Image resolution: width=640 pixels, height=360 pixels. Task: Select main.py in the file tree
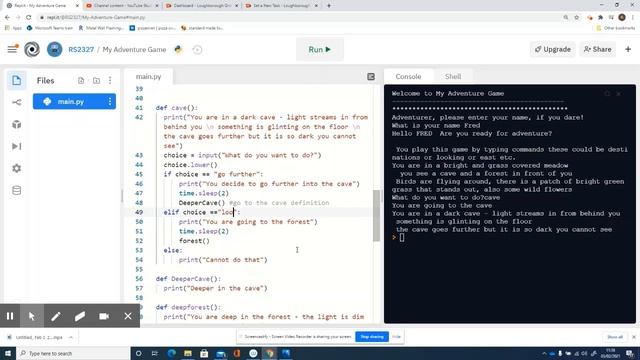pyautogui.click(x=74, y=102)
